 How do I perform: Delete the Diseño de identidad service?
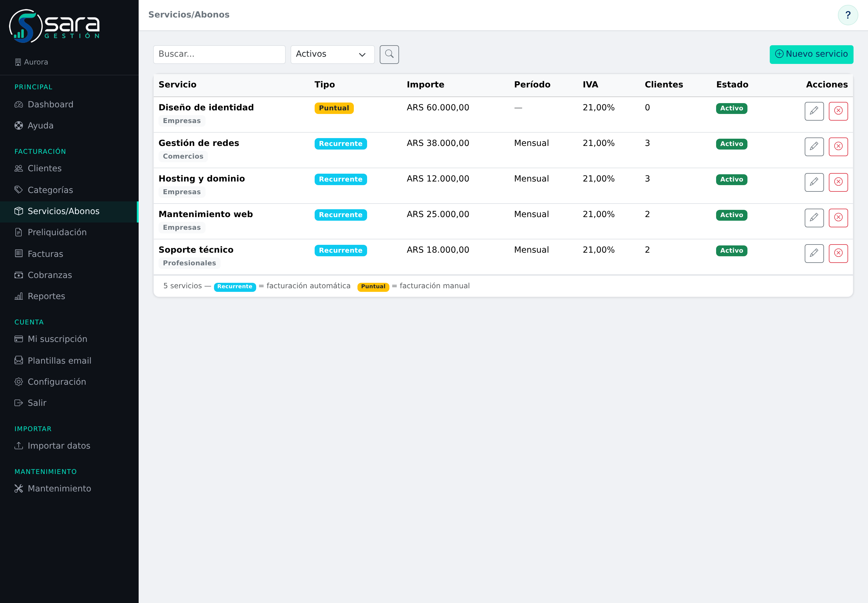pyautogui.click(x=838, y=111)
